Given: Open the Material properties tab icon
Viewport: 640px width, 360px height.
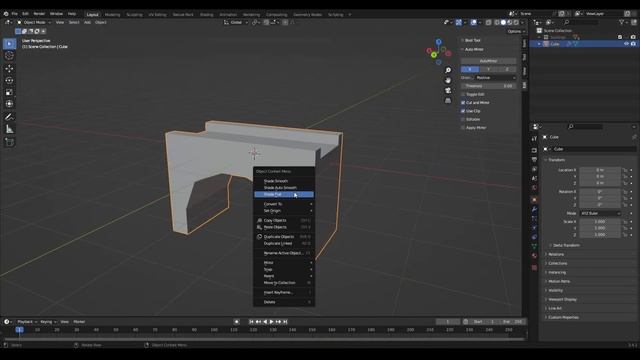Looking at the screenshot, I should coord(534,256).
